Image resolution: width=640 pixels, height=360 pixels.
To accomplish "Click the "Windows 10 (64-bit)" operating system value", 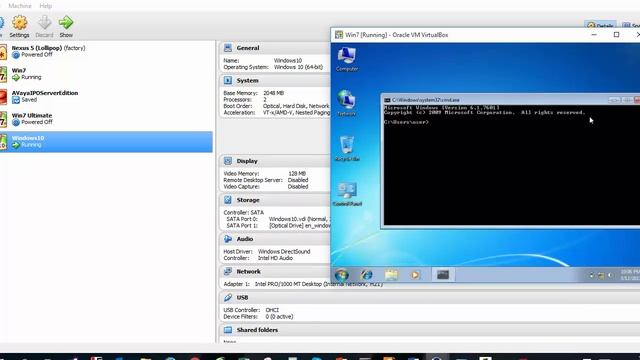I will point(298,67).
